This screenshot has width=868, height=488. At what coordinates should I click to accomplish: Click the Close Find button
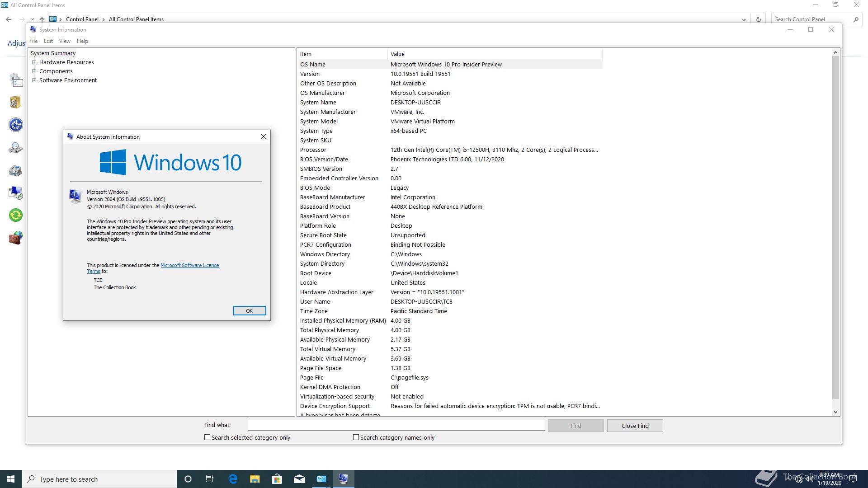[x=635, y=426]
